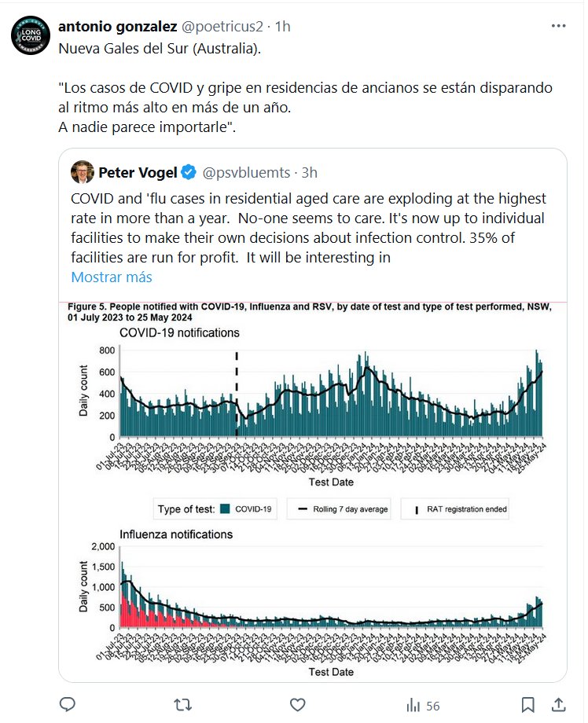The width and height of the screenshot is (588, 723).
Task: Open the 1h tweet timestamp
Action: point(282,26)
